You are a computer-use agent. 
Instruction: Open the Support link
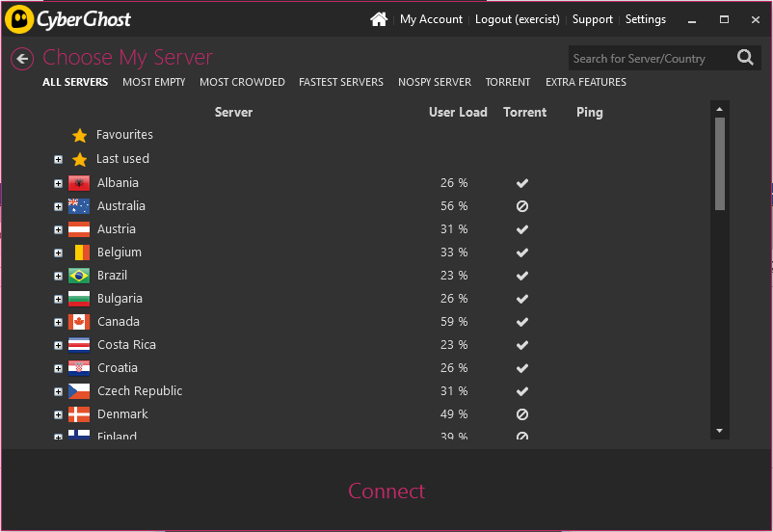coord(592,19)
